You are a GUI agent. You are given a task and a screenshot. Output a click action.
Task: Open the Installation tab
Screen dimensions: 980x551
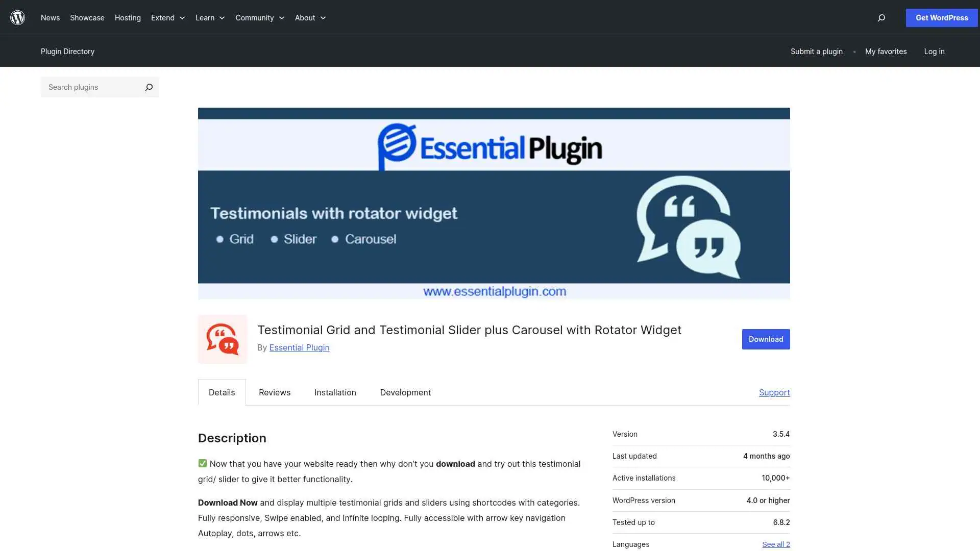tap(335, 392)
